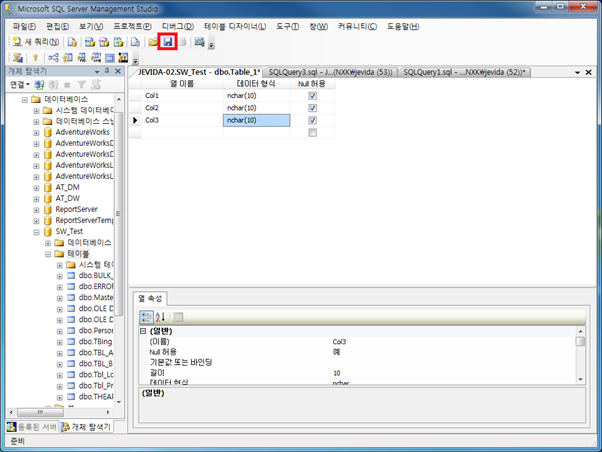The height and width of the screenshot is (452, 602).
Task: Save the table with the floppy disk icon
Action: (167, 41)
